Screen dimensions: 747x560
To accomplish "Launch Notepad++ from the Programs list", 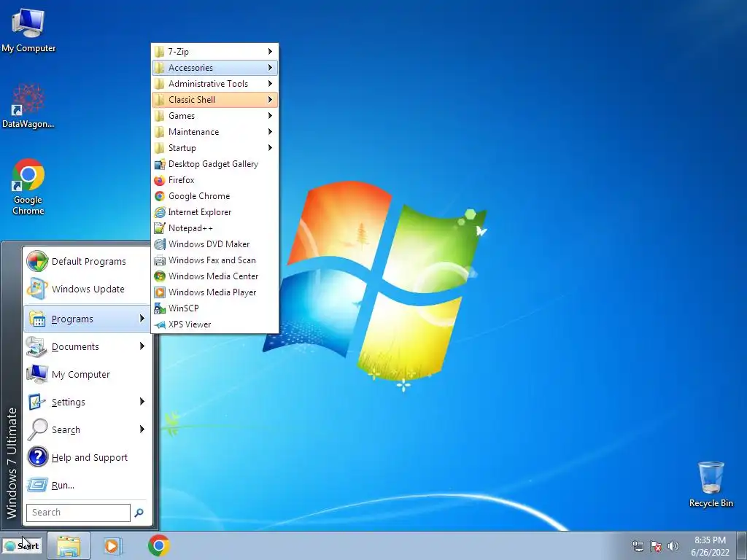I will (x=215, y=228).
